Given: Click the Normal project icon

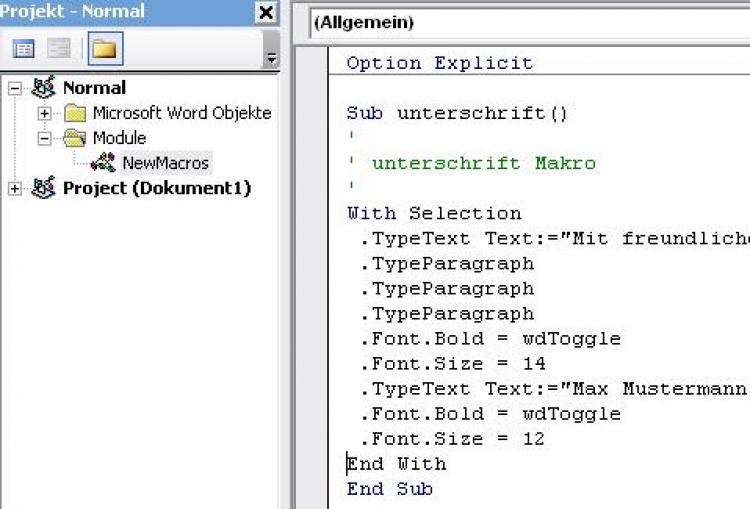Looking at the screenshot, I should pyautogui.click(x=43, y=88).
